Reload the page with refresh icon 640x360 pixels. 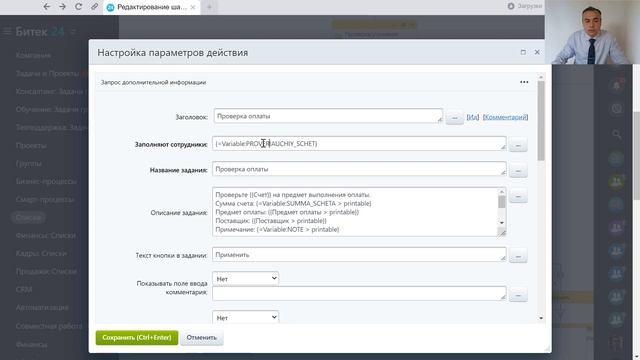coord(78,7)
